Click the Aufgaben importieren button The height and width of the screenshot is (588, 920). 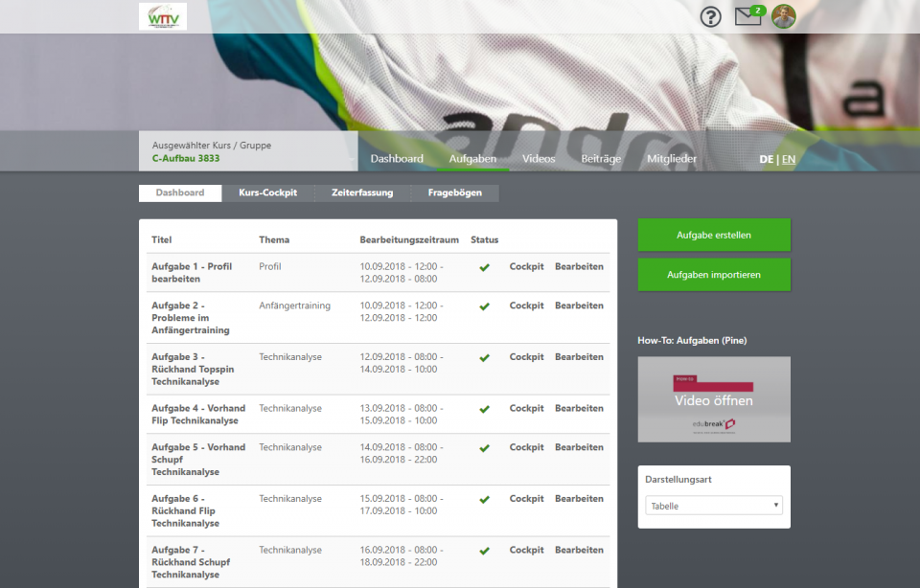714,275
